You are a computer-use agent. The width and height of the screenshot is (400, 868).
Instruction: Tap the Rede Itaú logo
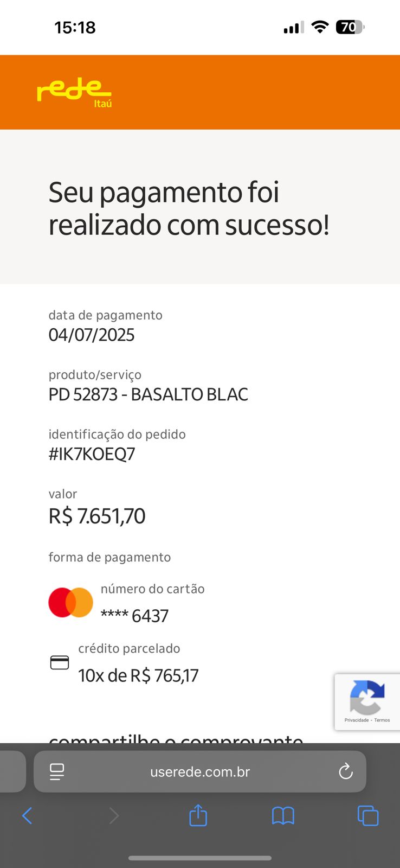pyautogui.click(x=74, y=92)
